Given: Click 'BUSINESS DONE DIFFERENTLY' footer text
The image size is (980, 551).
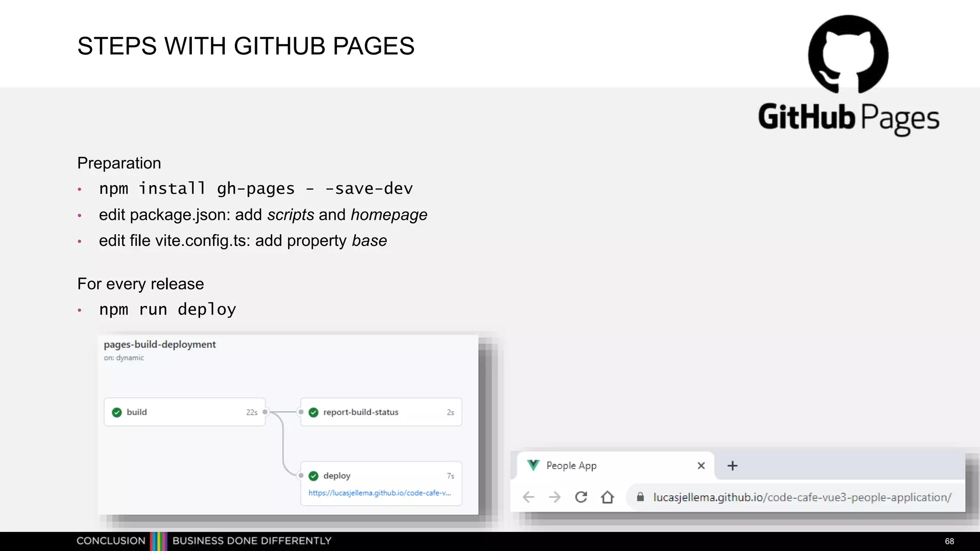Looking at the screenshot, I should (252, 541).
